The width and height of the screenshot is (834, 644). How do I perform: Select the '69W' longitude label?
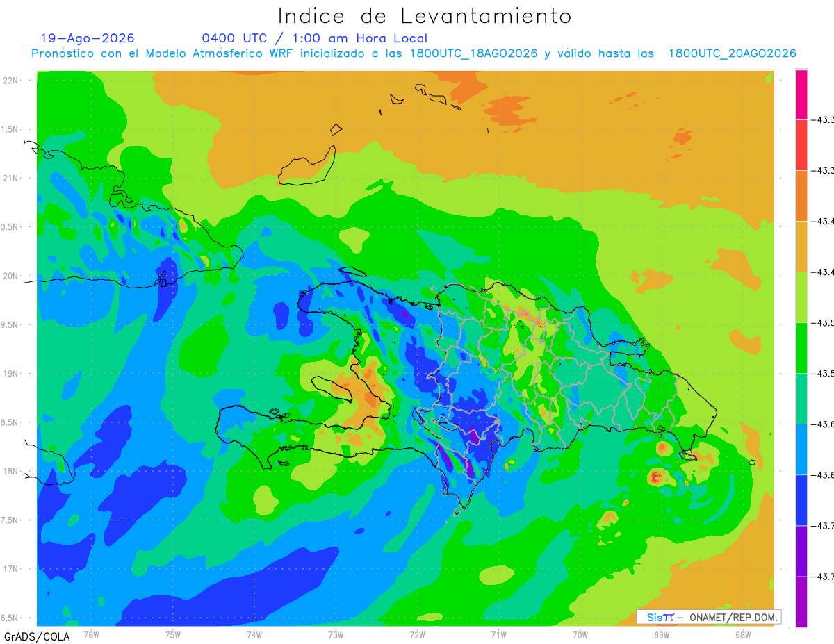coord(662,634)
